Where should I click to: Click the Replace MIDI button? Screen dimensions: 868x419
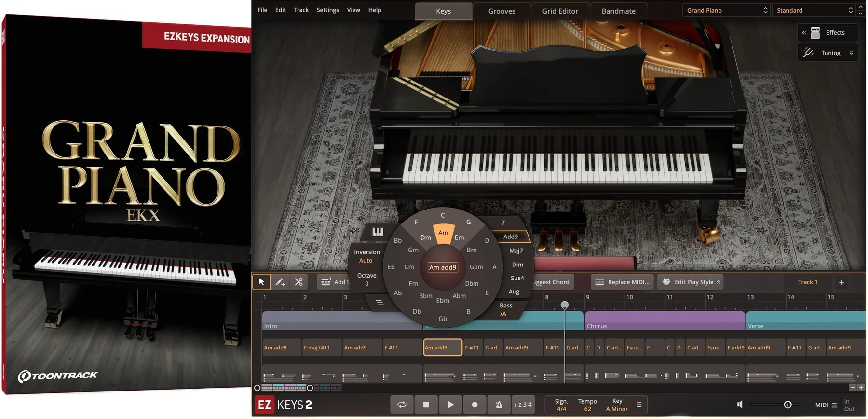[623, 282]
